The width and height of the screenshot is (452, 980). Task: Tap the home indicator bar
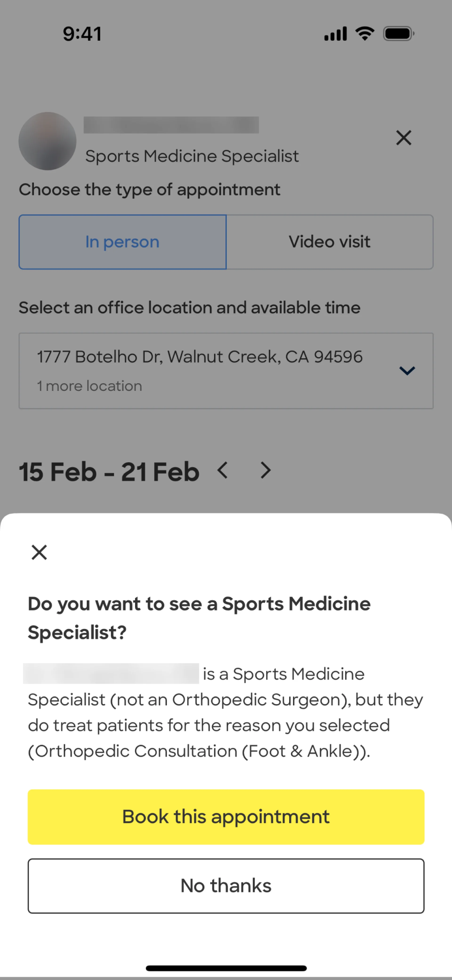(x=226, y=968)
